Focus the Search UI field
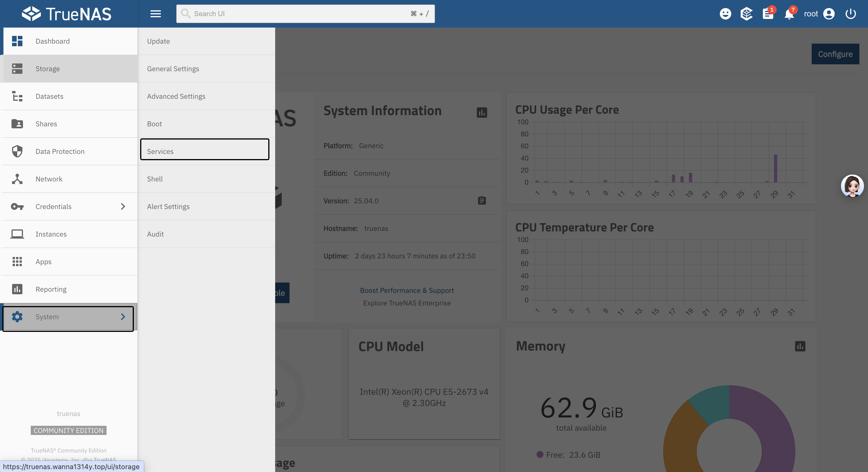Viewport: 868px width, 472px height. [305, 14]
